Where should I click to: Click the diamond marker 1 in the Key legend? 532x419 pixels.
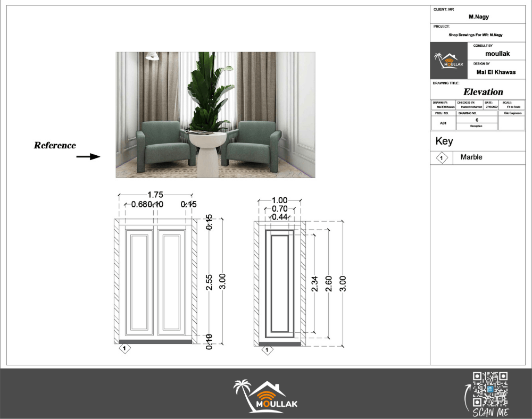(x=442, y=158)
